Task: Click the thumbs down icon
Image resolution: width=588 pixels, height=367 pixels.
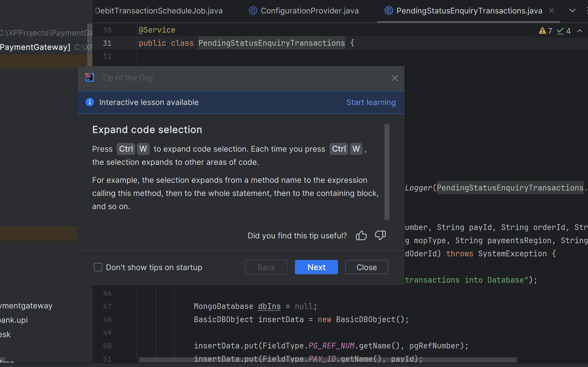Action: pos(380,235)
